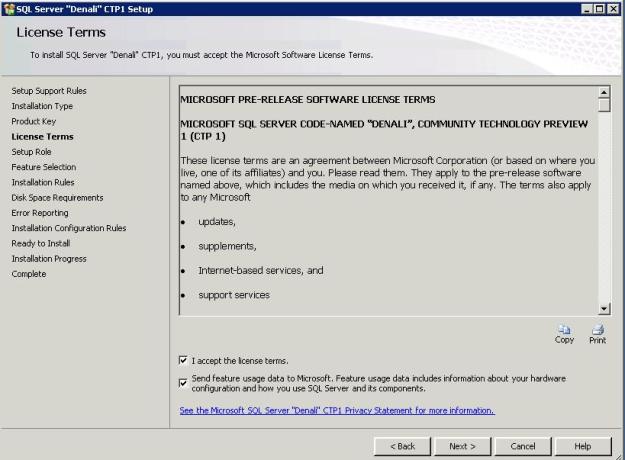Click the SQL Server setup title bar icon
This screenshot has height=460, width=625.
pos(8,8)
